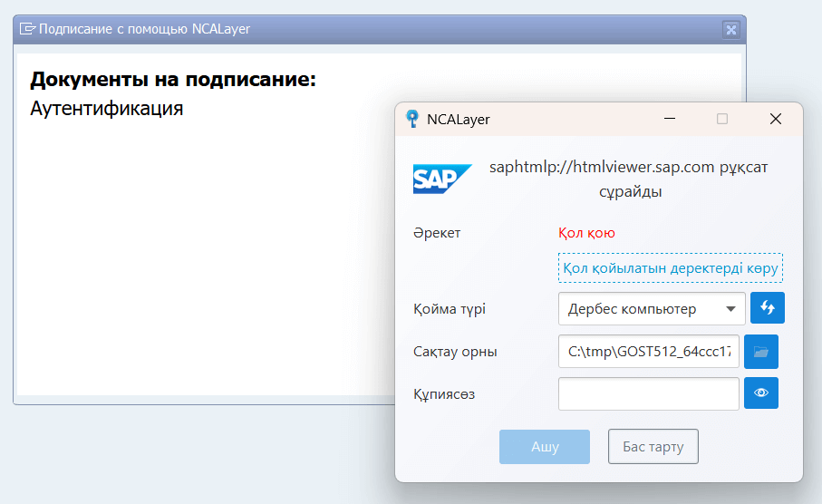Viewport: 822px width, 504px height.
Task: Click the refresh storage list icon button
Action: (x=767, y=308)
